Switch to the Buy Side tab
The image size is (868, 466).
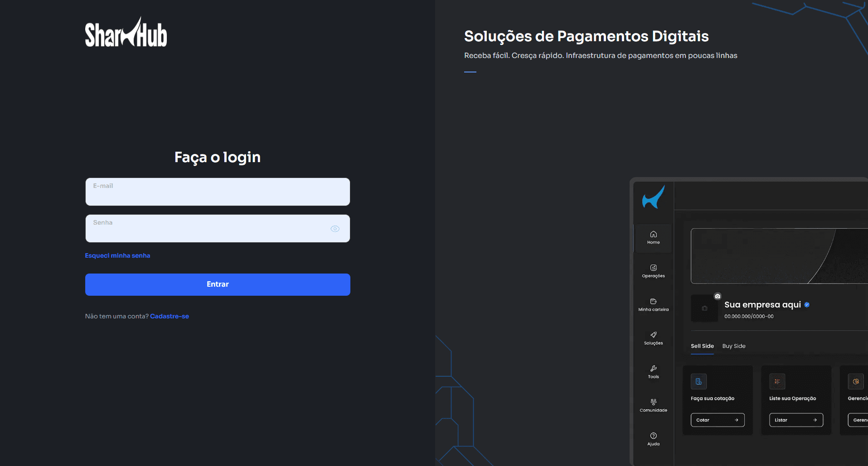734,346
